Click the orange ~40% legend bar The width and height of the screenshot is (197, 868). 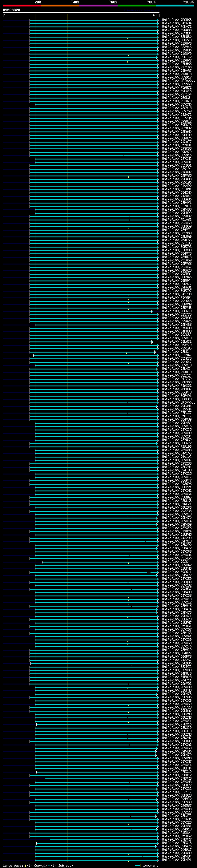coord(60,6)
